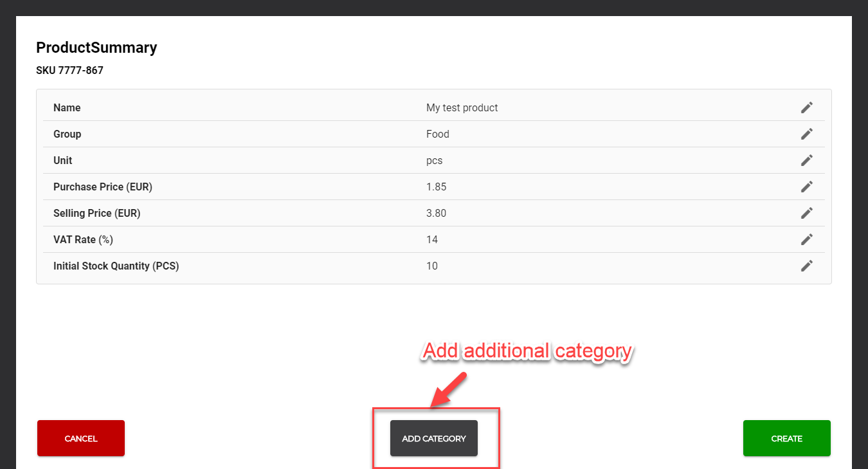
Task: Click the 'Food' group value
Action: [x=437, y=134]
